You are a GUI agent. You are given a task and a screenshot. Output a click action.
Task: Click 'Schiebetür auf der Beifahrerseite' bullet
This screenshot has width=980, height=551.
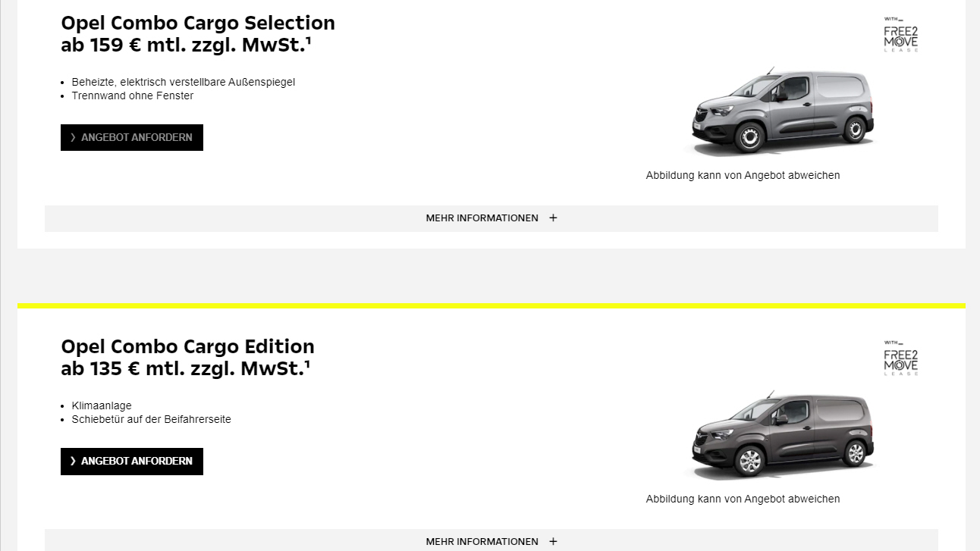coord(151,419)
